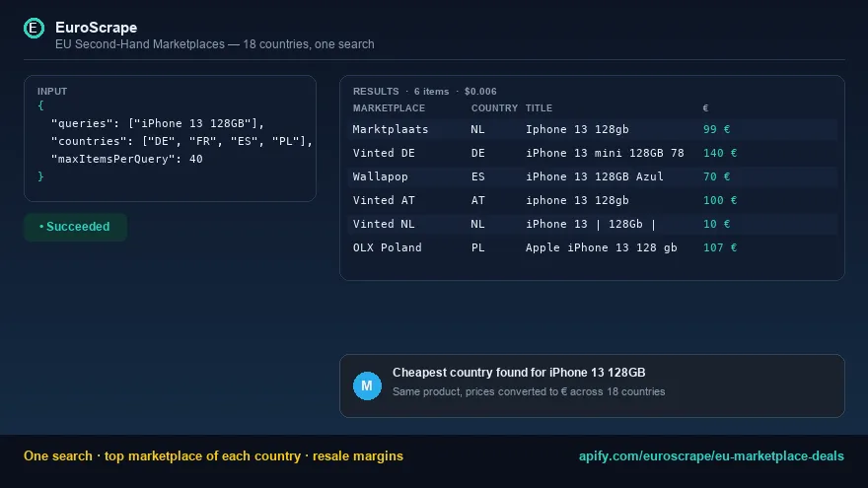Click the RESULTS header label
This screenshot has height=488, width=868.
point(376,92)
